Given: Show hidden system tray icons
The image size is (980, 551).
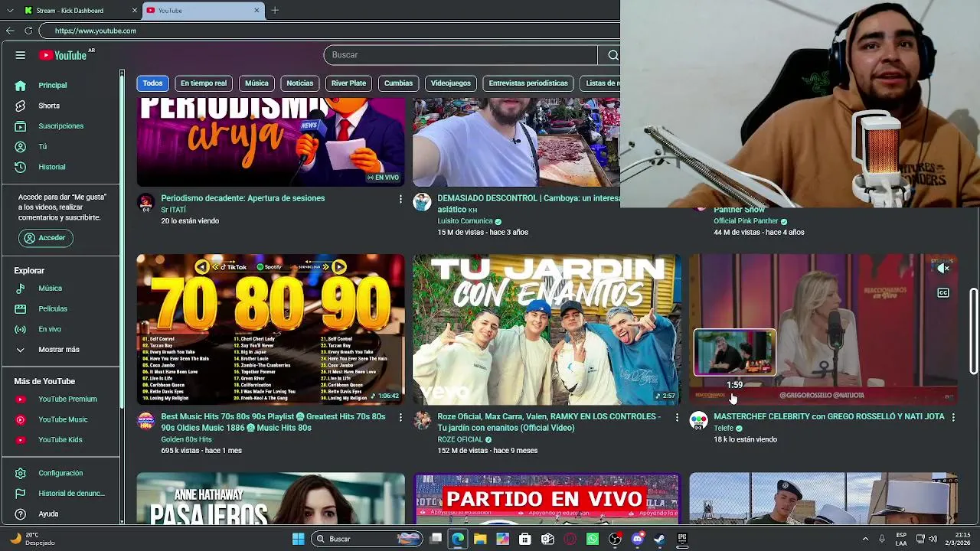Looking at the screenshot, I should pyautogui.click(x=865, y=539).
